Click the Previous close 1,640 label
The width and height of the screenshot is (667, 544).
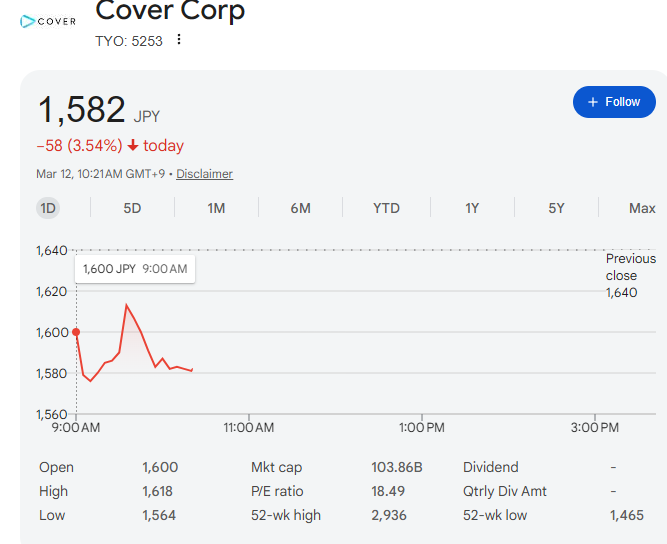pyautogui.click(x=631, y=276)
